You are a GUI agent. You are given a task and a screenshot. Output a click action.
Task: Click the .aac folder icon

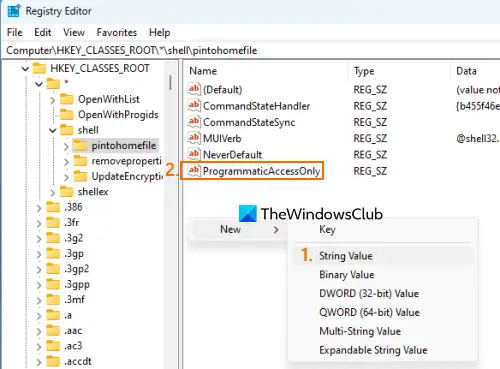[x=53, y=331]
